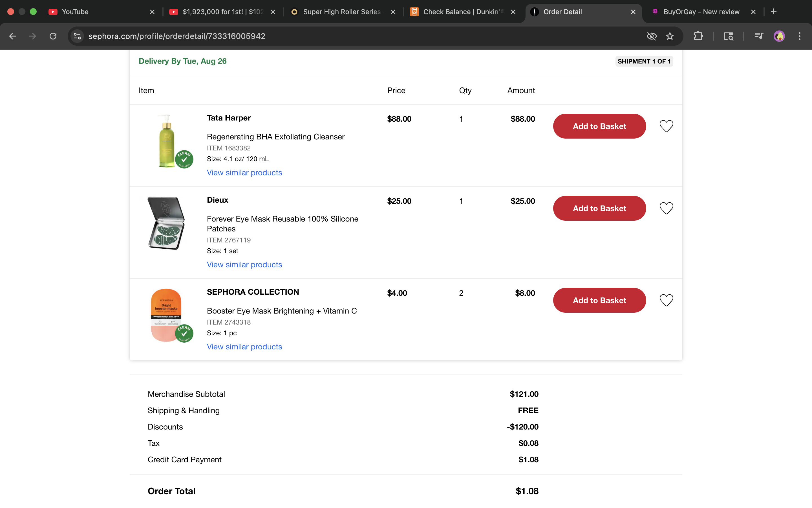Click the tab search toolbar icon

729,36
